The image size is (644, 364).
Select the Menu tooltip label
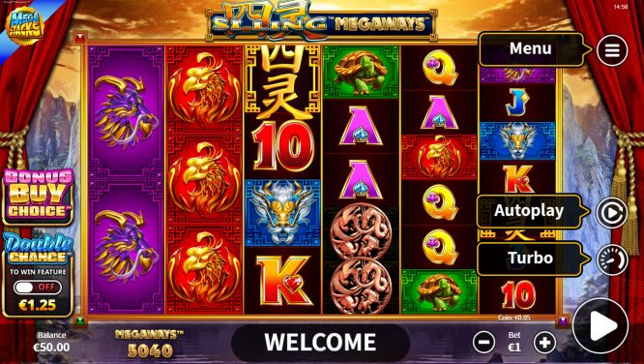[x=530, y=49]
